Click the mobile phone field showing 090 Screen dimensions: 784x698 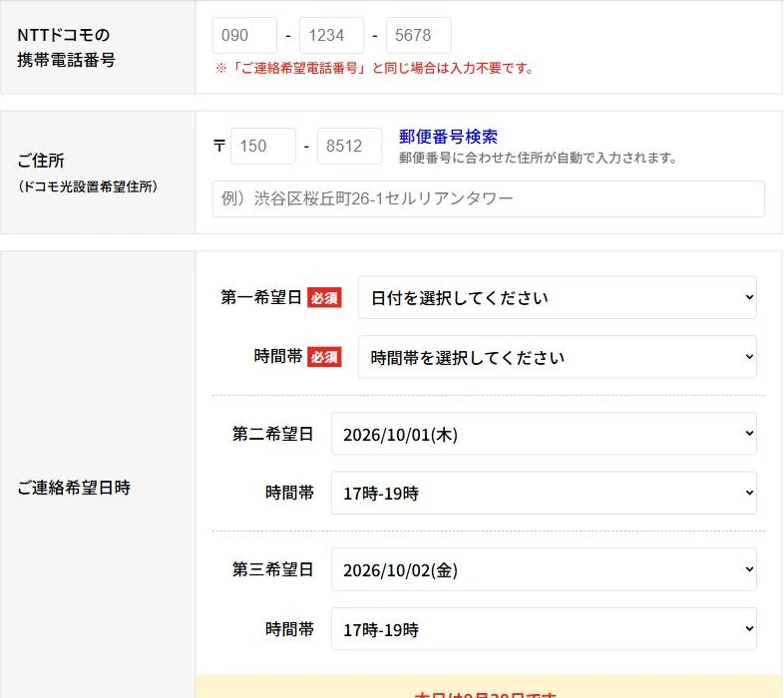pyautogui.click(x=244, y=35)
